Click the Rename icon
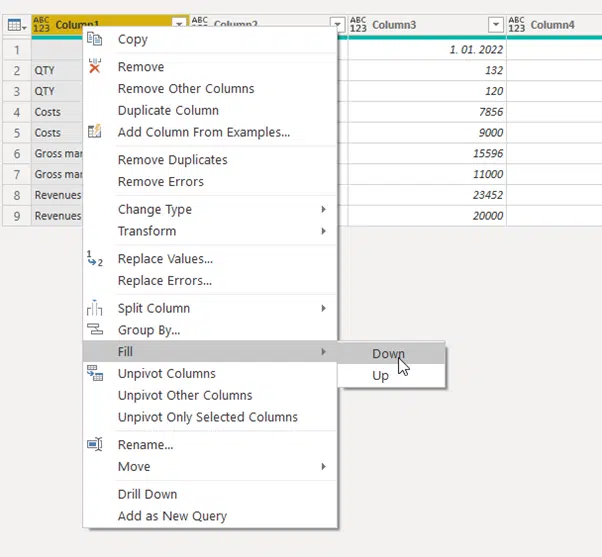Viewport: 602px width, 557px height. tap(94, 444)
